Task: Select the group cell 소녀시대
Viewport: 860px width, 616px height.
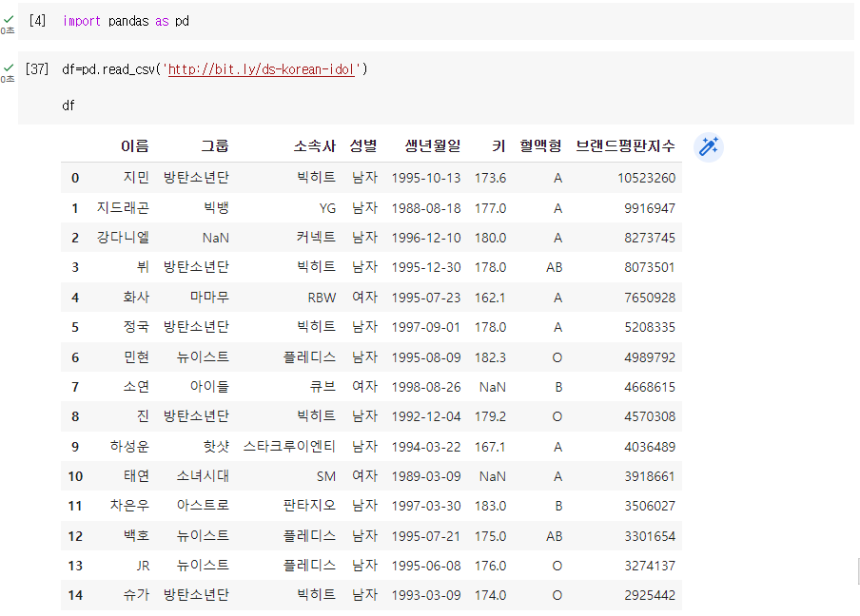Action: coord(203,475)
